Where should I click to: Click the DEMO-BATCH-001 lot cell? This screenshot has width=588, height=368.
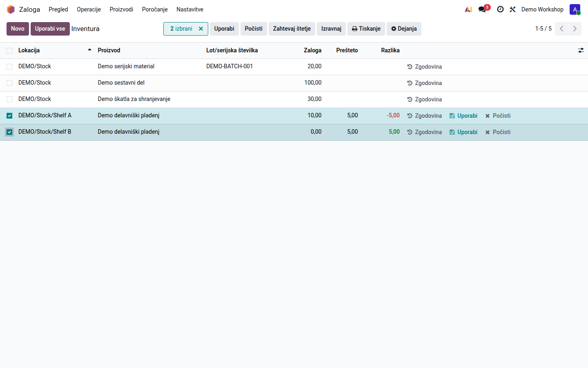click(x=229, y=66)
